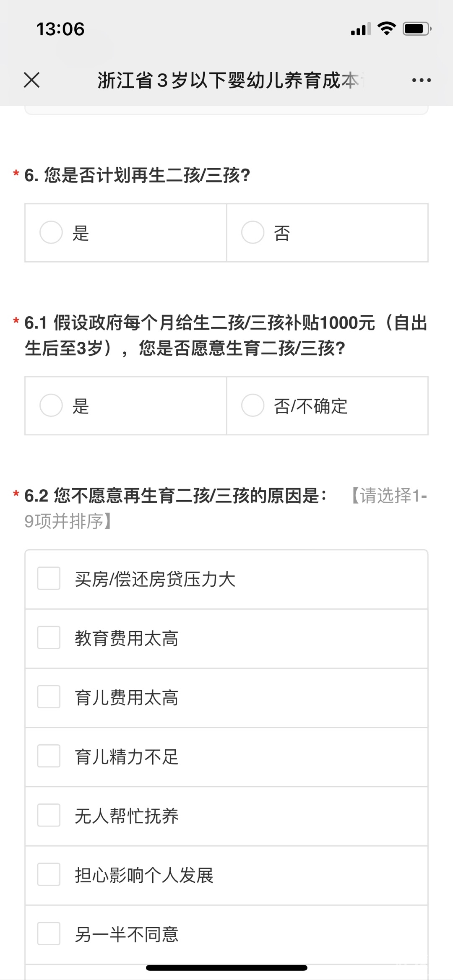Tap the cellular signal bars icon
The image size is (453, 980).
click(x=361, y=29)
